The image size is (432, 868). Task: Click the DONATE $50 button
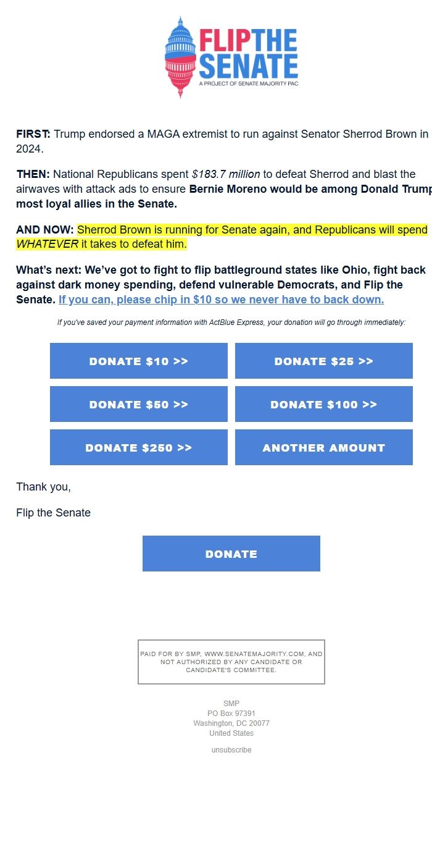(138, 404)
